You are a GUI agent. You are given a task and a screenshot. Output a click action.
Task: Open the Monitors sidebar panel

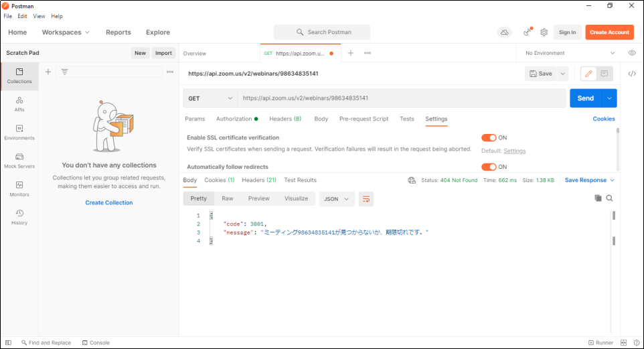19,189
